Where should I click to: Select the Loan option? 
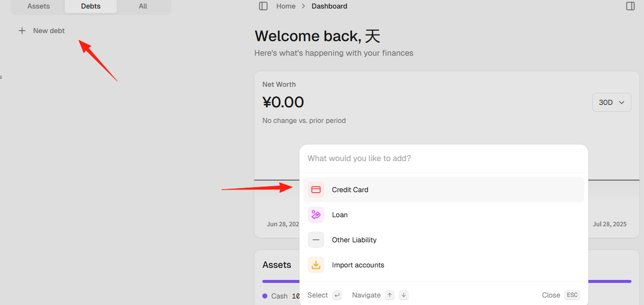444,215
